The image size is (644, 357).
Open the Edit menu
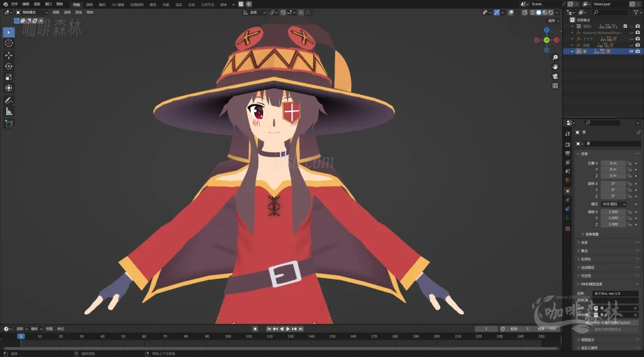(25, 4)
